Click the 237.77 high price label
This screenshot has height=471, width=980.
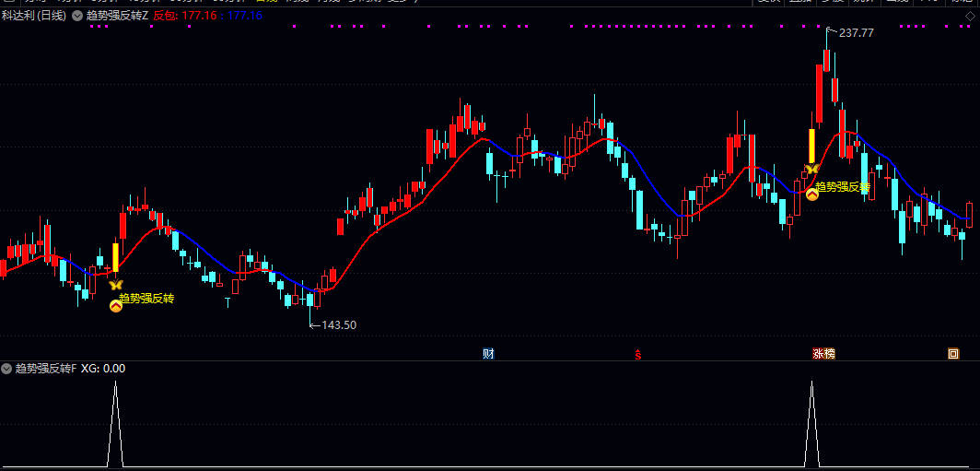pos(856,32)
